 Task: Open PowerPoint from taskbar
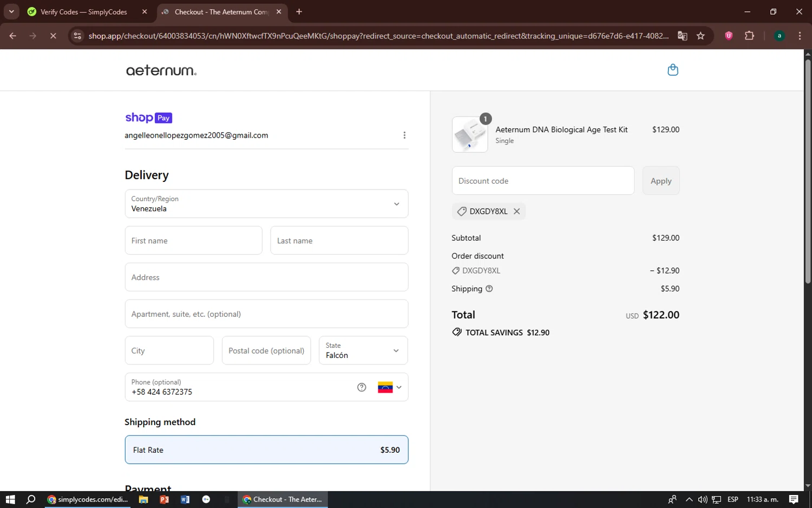pos(164,499)
